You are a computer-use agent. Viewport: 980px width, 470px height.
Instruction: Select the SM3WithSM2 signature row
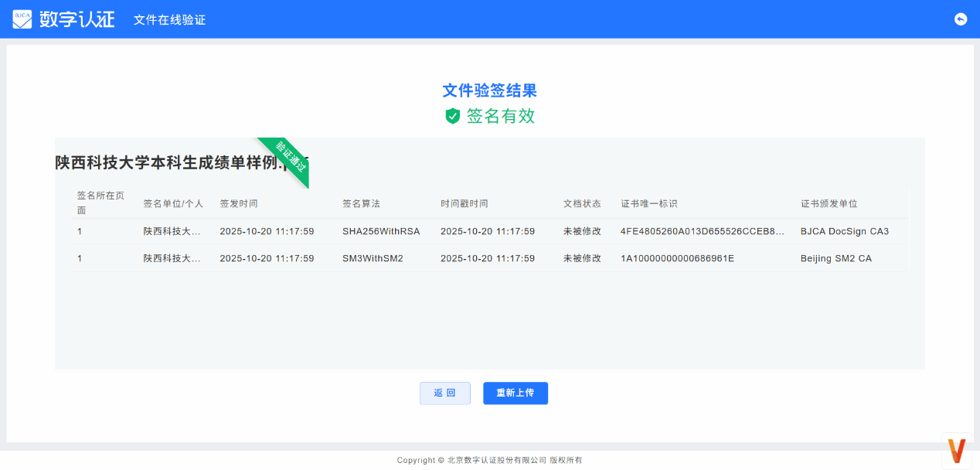tap(373, 258)
